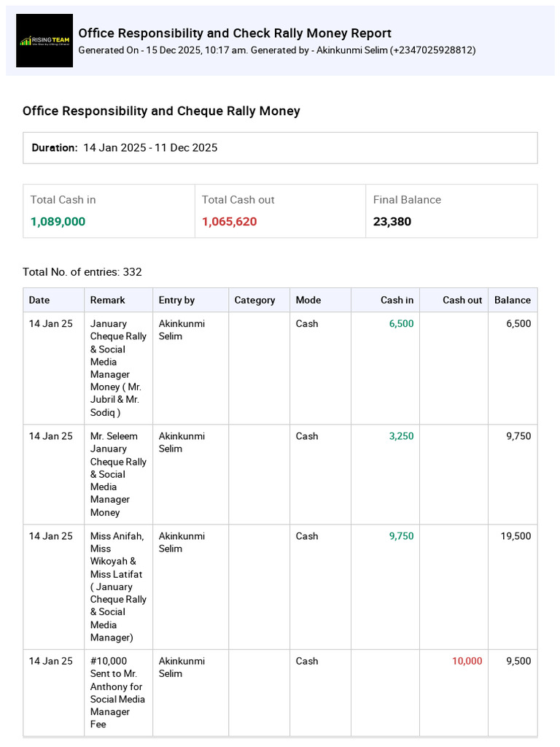This screenshot has height=747, width=560.
Task: Select the remark starting 'Mr. Seleem January'
Action: pyautogui.click(x=118, y=474)
